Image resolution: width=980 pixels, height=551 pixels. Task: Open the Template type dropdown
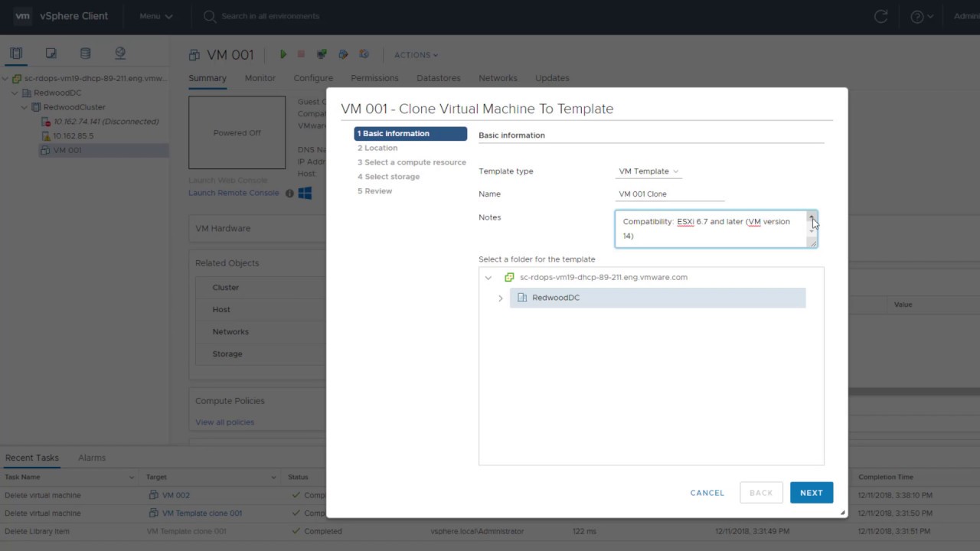(648, 171)
